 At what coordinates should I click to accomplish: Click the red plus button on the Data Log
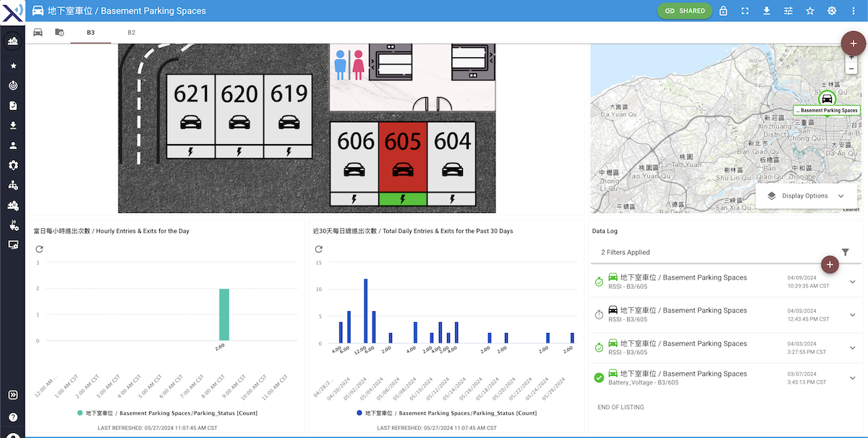(829, 264)
